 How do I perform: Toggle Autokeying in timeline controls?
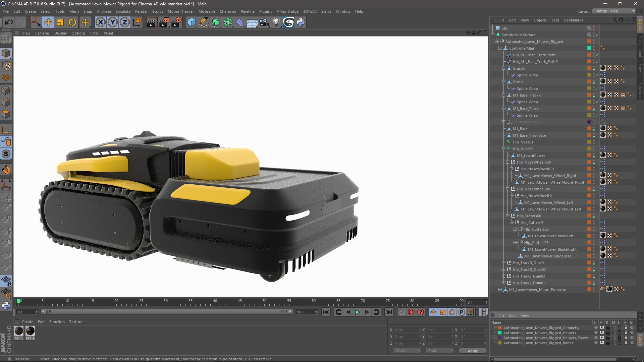(x=411, y=312)
